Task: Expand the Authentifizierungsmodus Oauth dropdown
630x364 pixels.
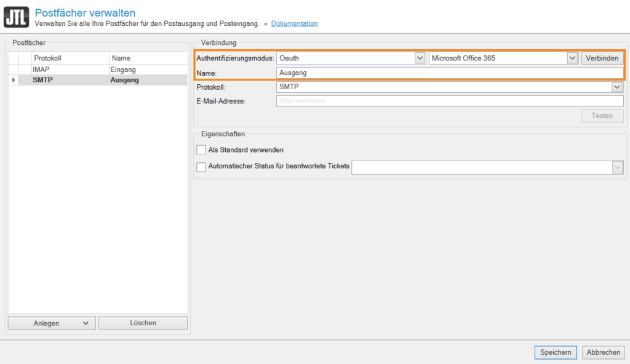Action: pos(420,58)
